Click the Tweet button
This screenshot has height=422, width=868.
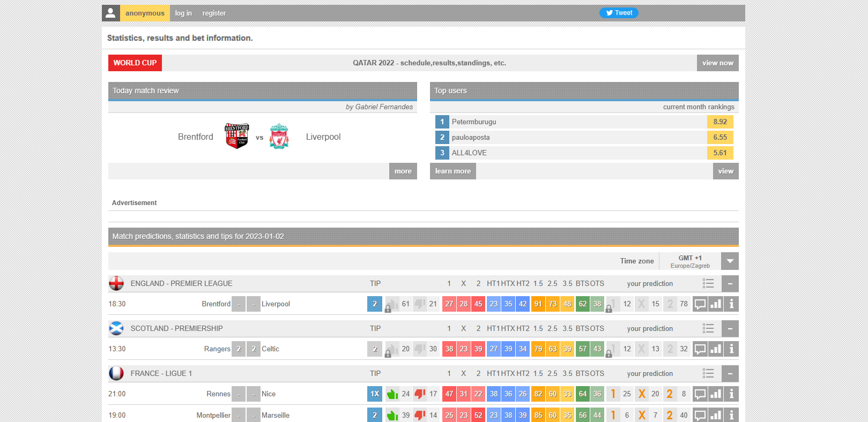pos(619,13)
